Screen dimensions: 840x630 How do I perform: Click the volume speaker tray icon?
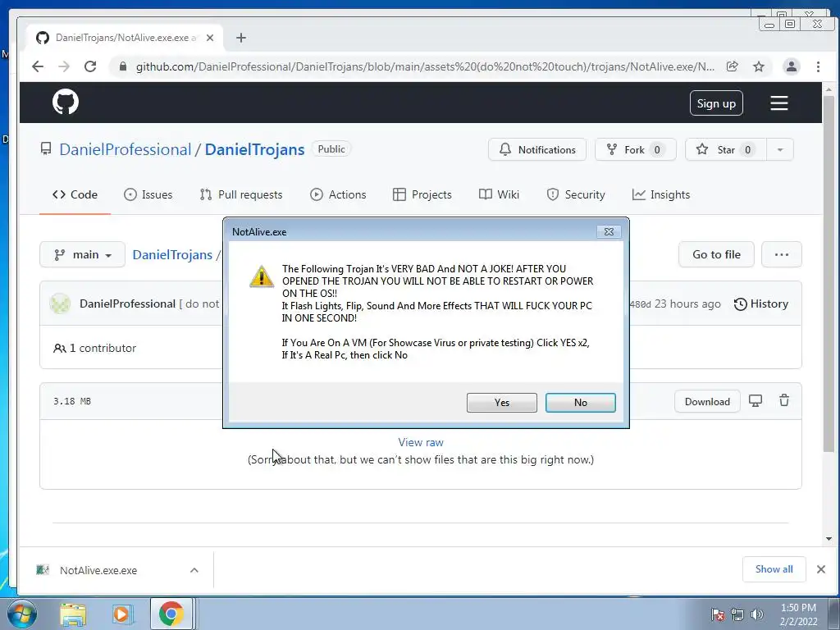pyautogui.click(x=757, y=614)
